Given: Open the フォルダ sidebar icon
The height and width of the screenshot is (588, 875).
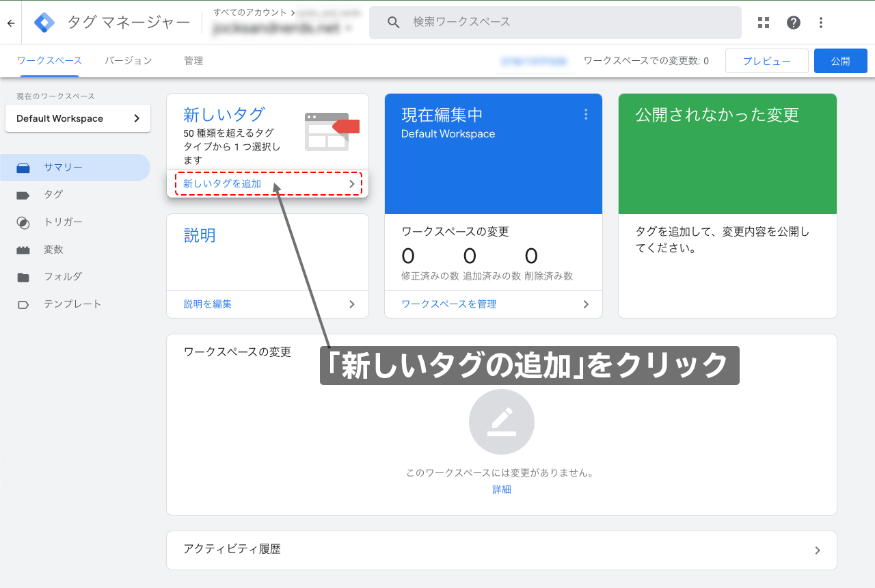Looking at the screenshot, I should (23, 276).
